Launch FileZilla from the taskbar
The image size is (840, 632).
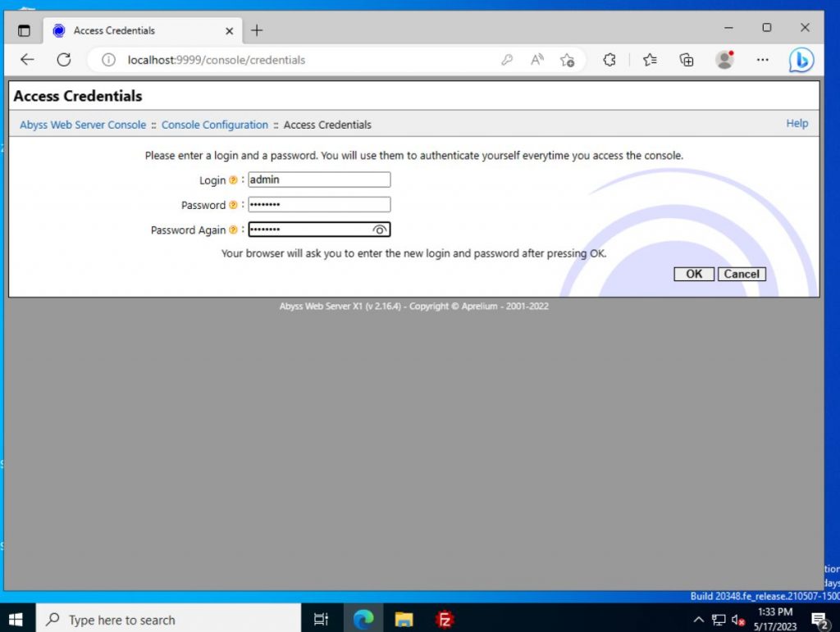445,619
